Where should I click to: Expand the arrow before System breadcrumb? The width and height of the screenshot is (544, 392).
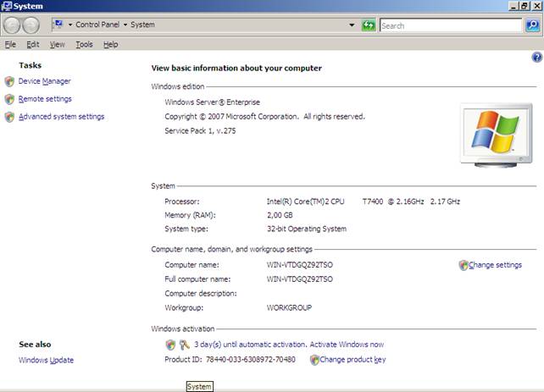pos(125,25)
